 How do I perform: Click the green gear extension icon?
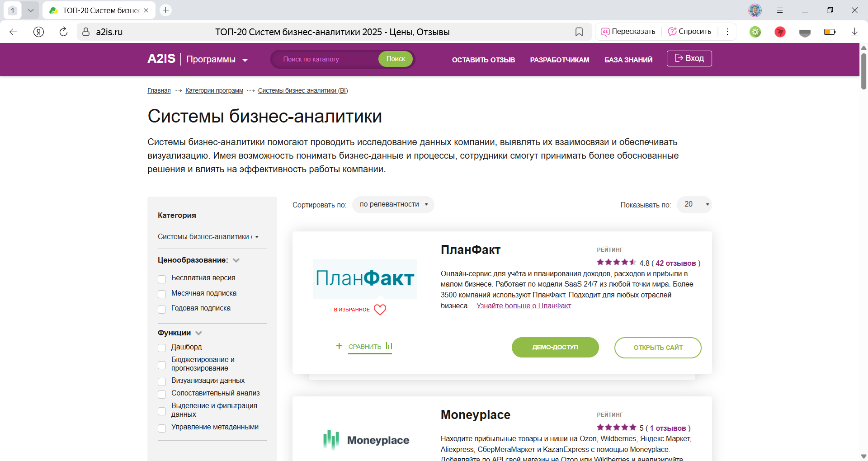(x=755, y=32)
